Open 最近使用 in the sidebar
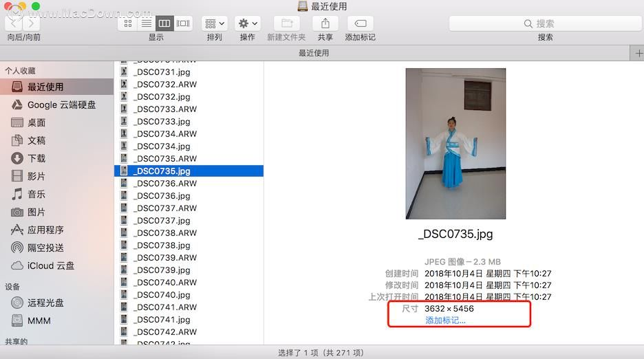This screenshot has width=644, height=359. 56,87
